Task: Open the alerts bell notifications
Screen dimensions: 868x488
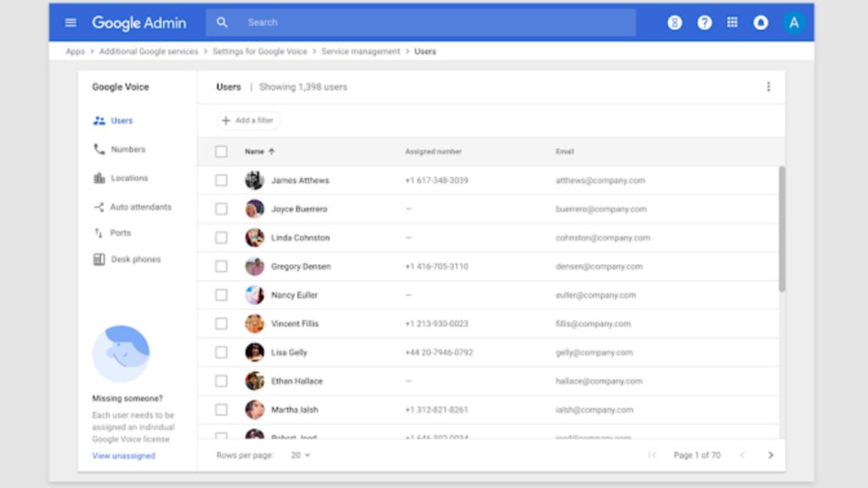Action: 762,22
